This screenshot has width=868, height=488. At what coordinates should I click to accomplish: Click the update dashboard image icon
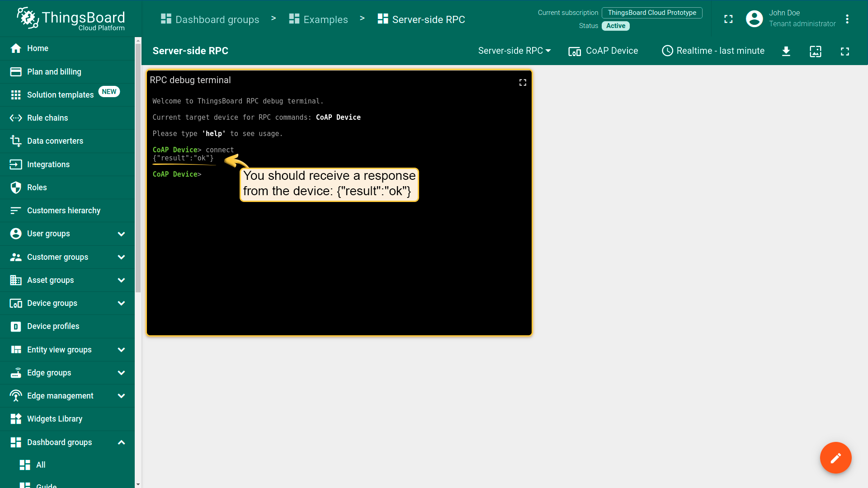[815, 51]
